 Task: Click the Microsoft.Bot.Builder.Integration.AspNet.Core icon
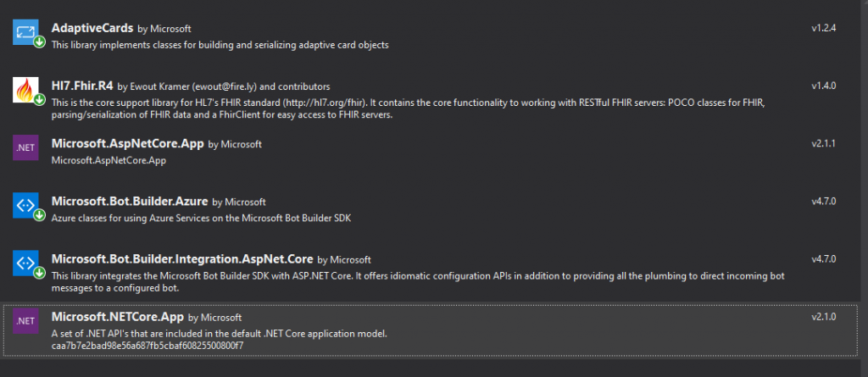coord(25,263)
